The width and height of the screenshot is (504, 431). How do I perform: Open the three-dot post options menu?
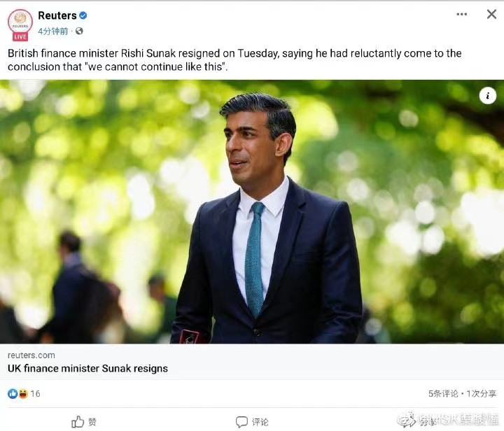(461, 14)
